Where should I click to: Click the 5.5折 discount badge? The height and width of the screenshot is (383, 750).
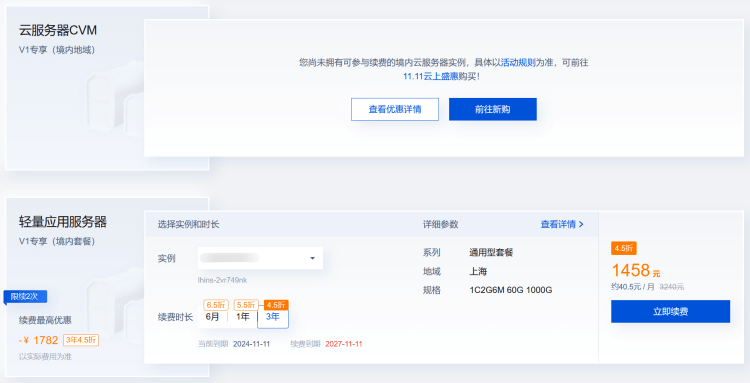(x=246, y=305)
